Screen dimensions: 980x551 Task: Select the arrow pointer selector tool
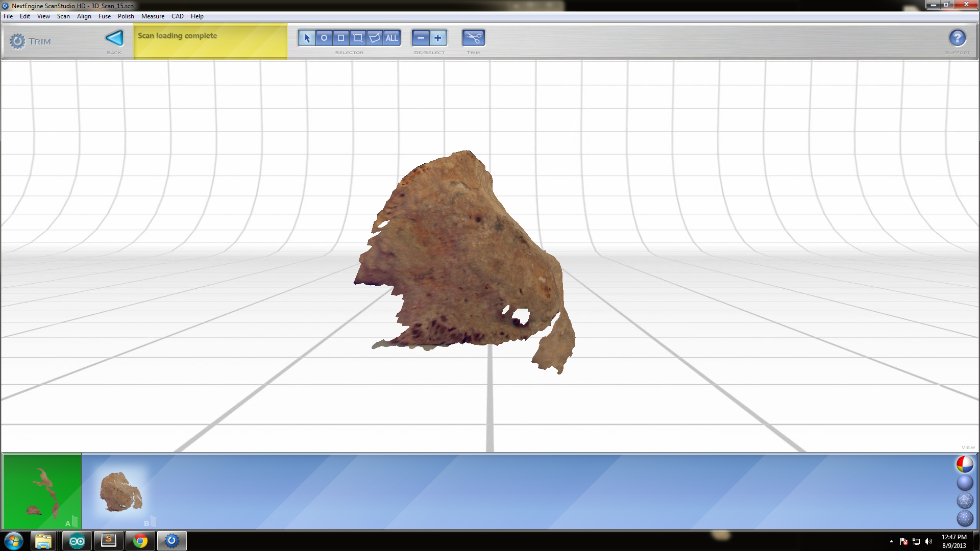pyautogui.click(x=307, y=38)
